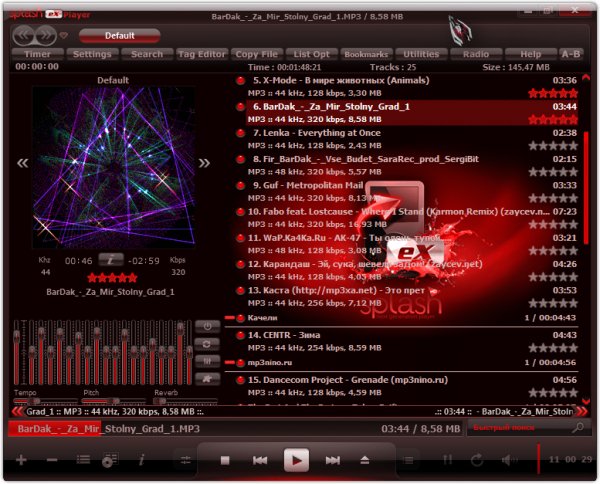600x484 pixels.
Task: Adjust the Pitch slider
Action: click(113, 401)
